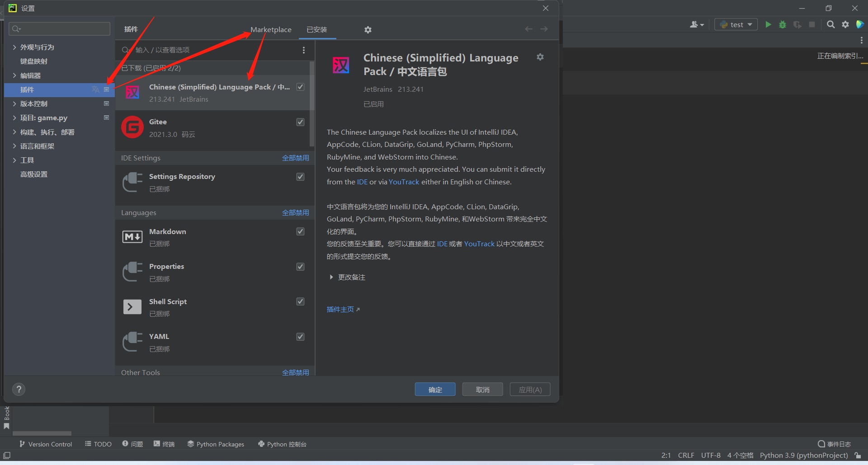The image size is (868, 465).
Task: Run the test configuration
Action: [x=768, y=24]
